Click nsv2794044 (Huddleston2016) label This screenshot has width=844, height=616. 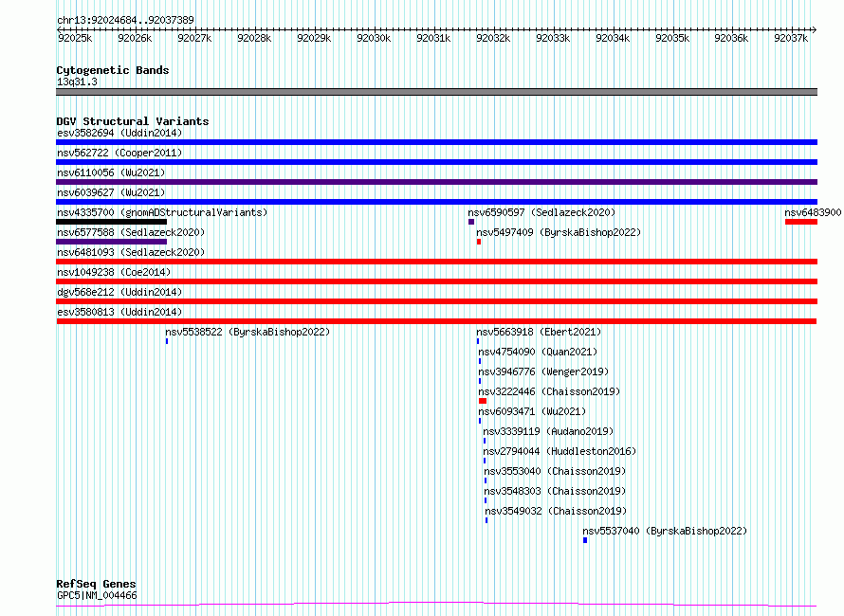[x=560, y=451]
